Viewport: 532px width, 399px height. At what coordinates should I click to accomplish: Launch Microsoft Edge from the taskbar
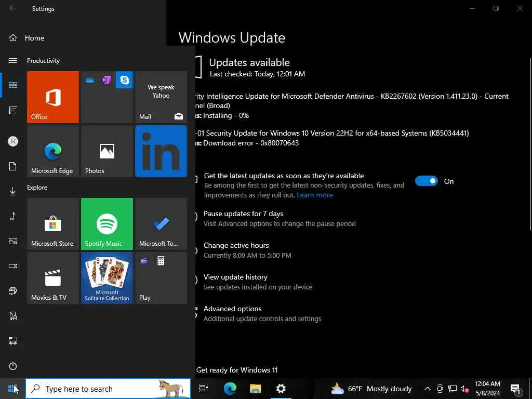click(230, 389)
